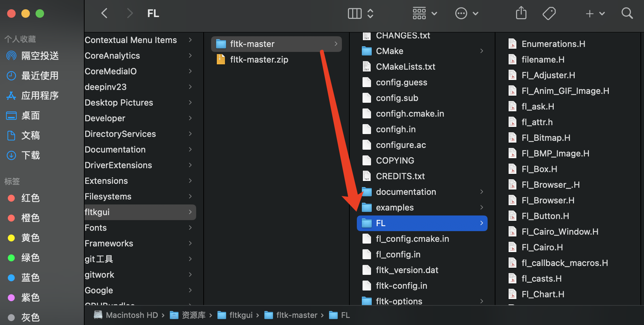Select the fltk-master folder

click(x=277, y=44)
